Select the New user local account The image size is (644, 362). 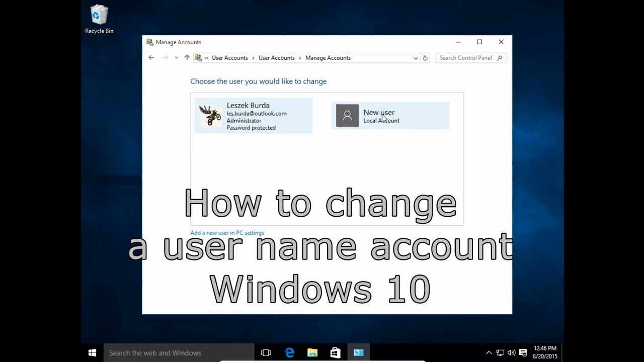pos(390,116)
